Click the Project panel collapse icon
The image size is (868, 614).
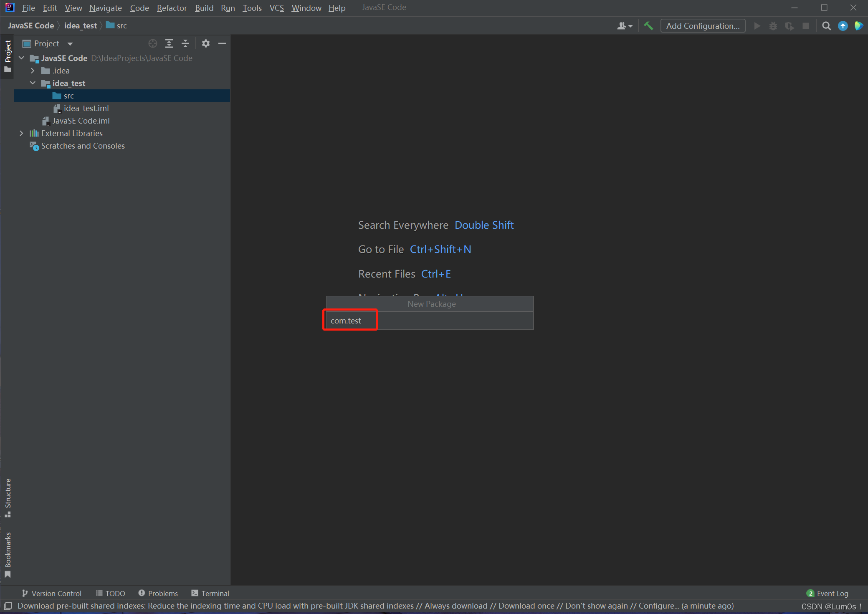pos(223,43)
